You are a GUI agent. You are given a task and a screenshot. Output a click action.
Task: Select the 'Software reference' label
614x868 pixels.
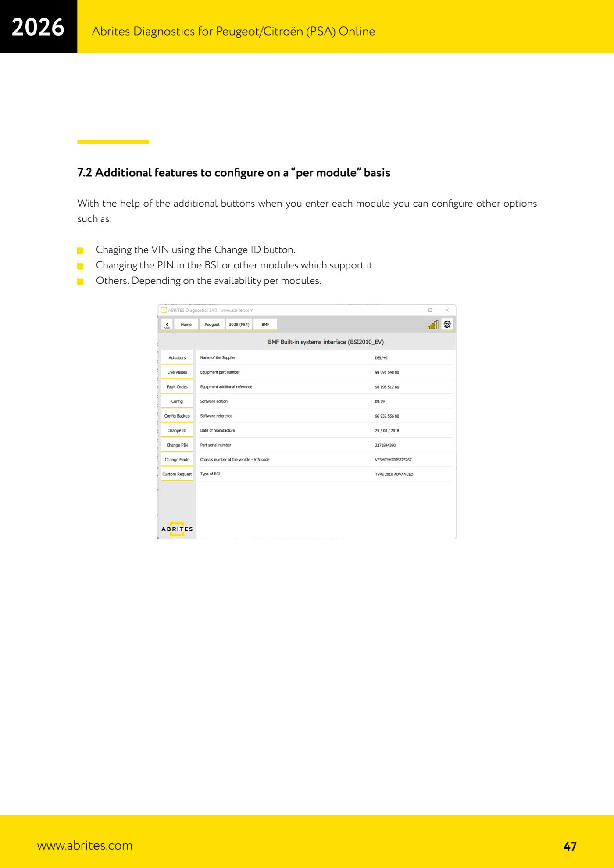tap(216, 416)
